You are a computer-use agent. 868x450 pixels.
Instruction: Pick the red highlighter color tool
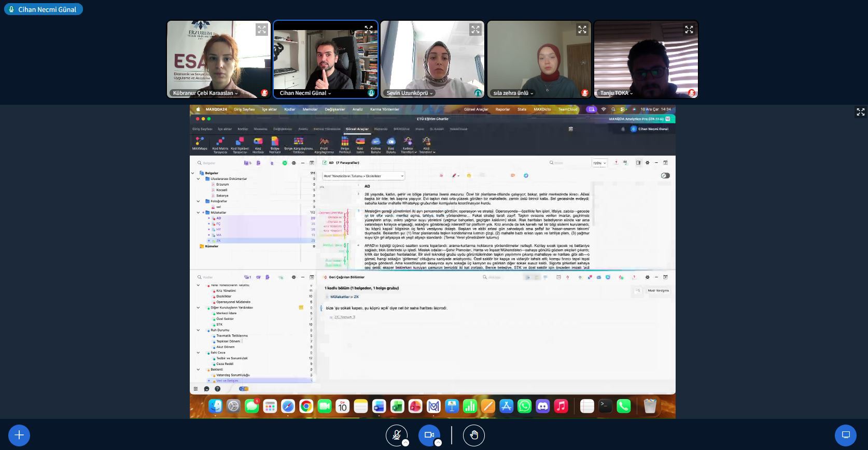click(454, 176)
